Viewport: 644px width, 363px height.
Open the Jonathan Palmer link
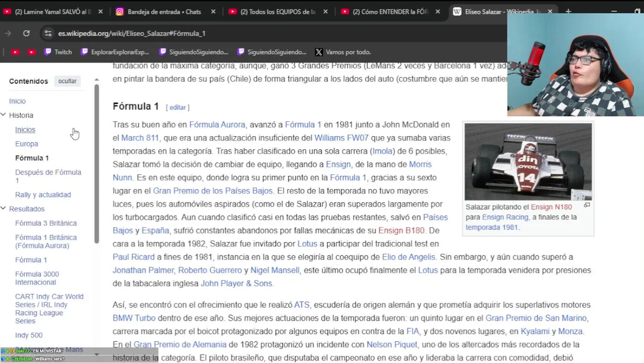click(143, 270)
